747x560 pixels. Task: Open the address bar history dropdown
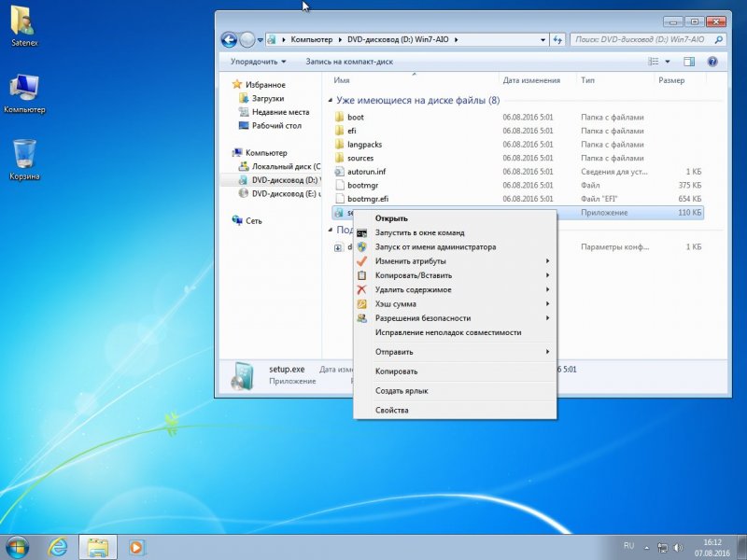tap(543, 40)
